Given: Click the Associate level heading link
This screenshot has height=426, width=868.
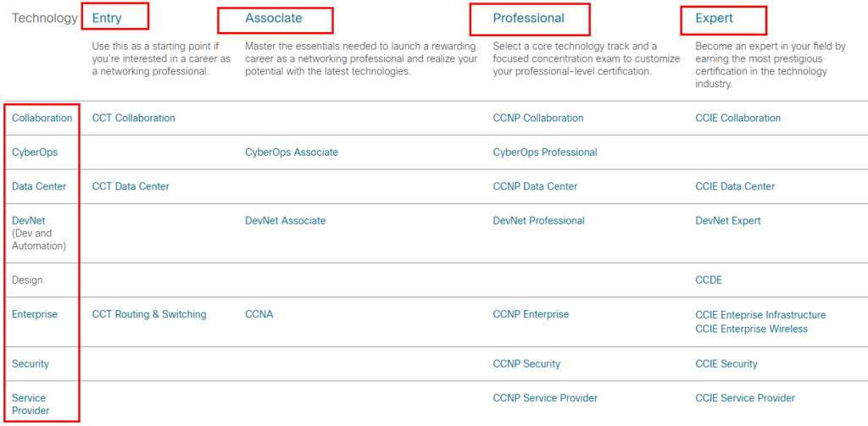Looking at the screenshot, I should point(273,18).
